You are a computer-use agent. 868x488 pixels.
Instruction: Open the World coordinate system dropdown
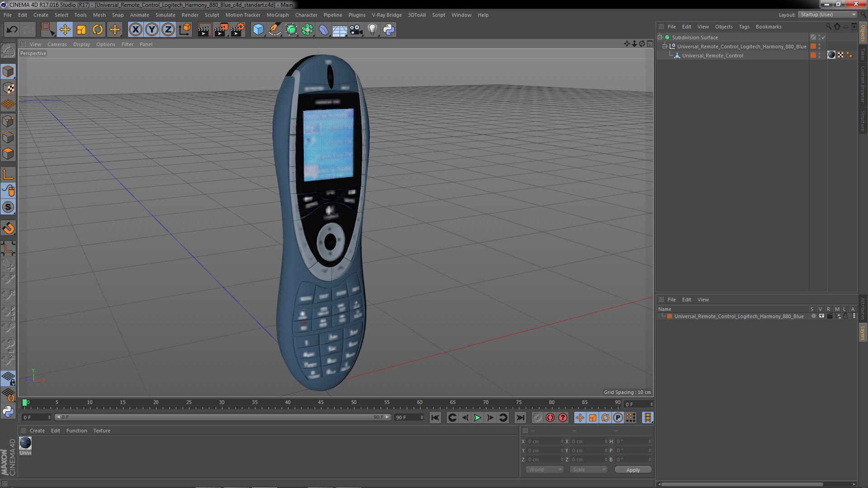click(x=544, y=469)
